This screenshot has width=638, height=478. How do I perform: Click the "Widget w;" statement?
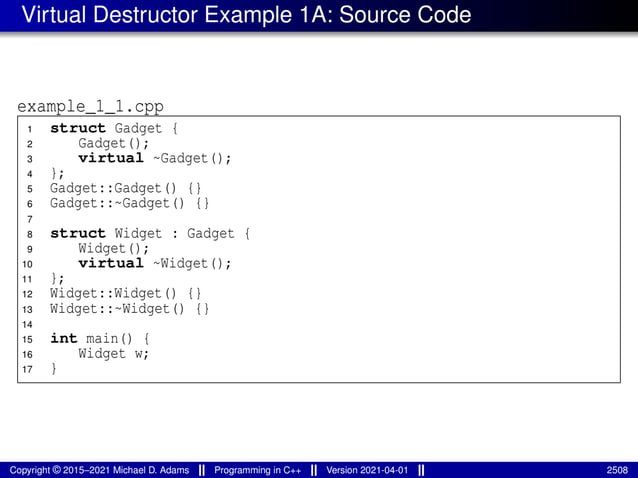tap(114, 354)
